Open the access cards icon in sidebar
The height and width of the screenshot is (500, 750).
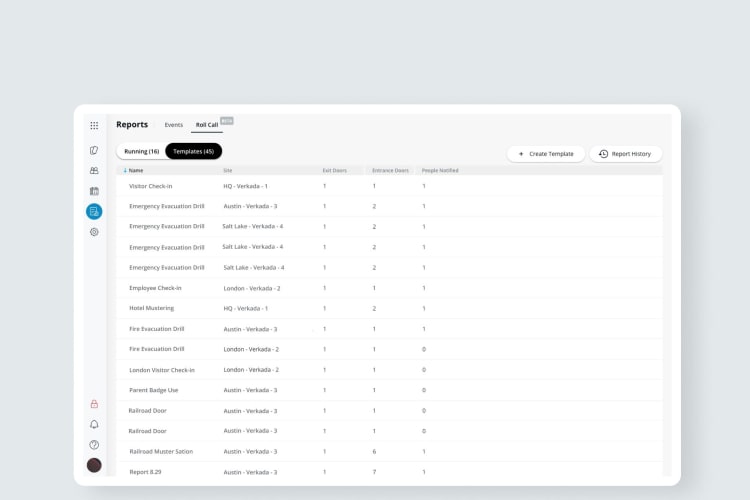(94, 150)
